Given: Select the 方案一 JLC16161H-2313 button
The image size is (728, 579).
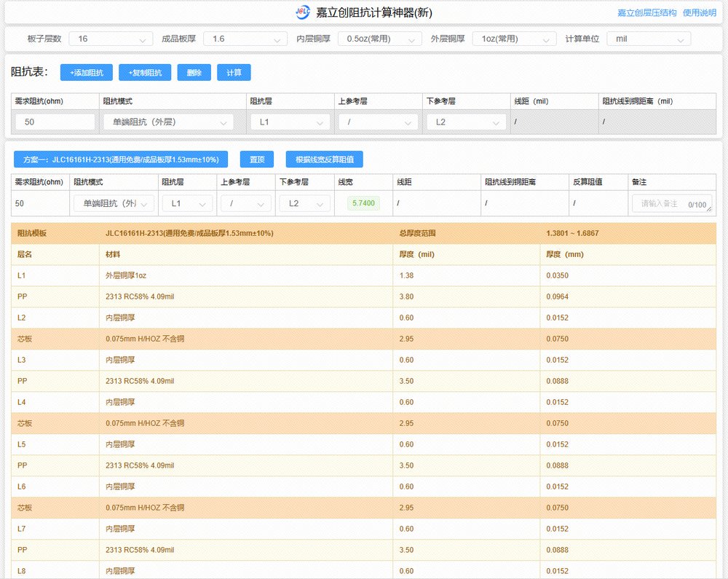Looking at the screenshot, I should click(121, 159).
